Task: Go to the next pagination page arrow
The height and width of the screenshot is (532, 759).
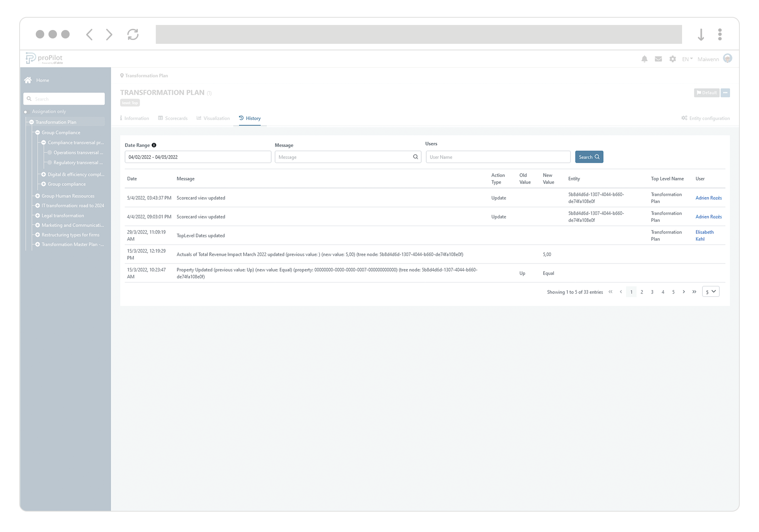Action: 684,292
